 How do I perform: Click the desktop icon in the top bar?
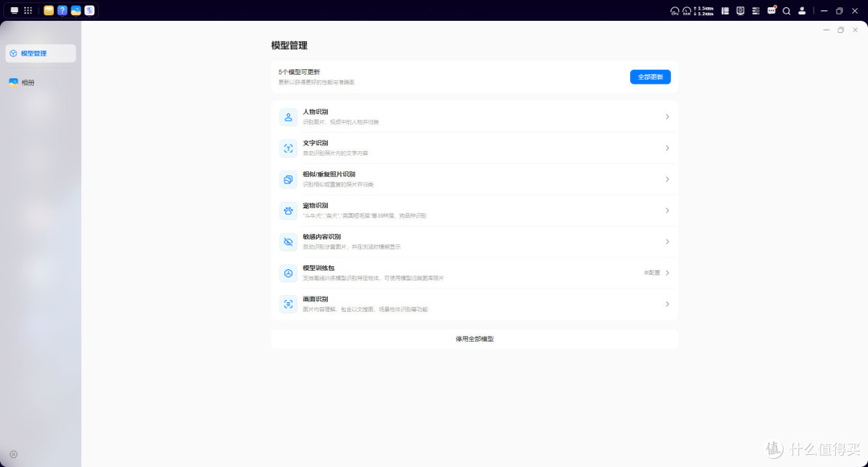[x=14, y=10]
